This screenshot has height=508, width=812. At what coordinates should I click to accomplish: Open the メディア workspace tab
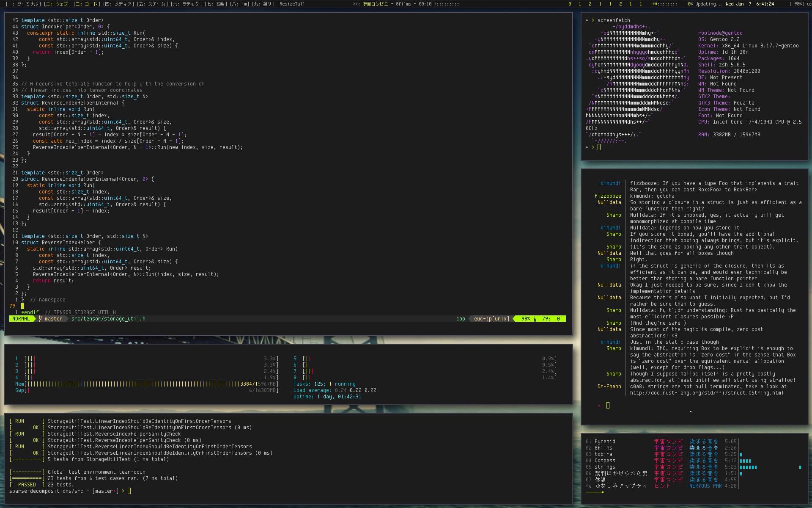pos(118,4)
